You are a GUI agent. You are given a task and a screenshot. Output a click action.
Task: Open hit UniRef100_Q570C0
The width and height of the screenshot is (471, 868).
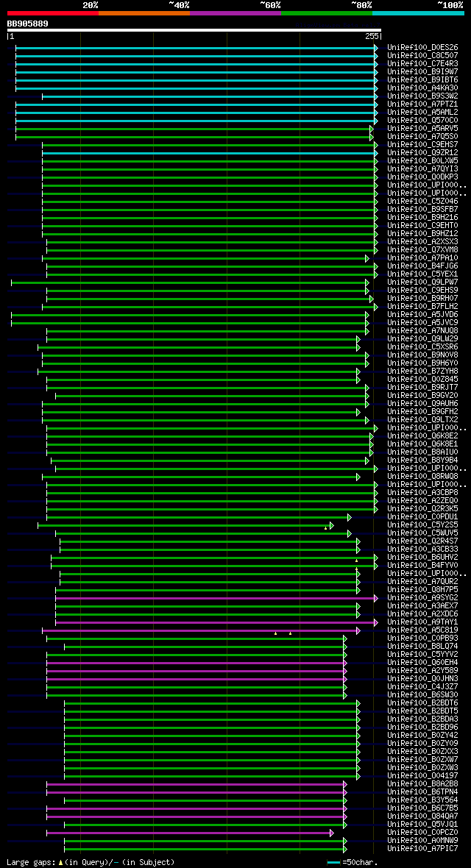tap(422, 120)
